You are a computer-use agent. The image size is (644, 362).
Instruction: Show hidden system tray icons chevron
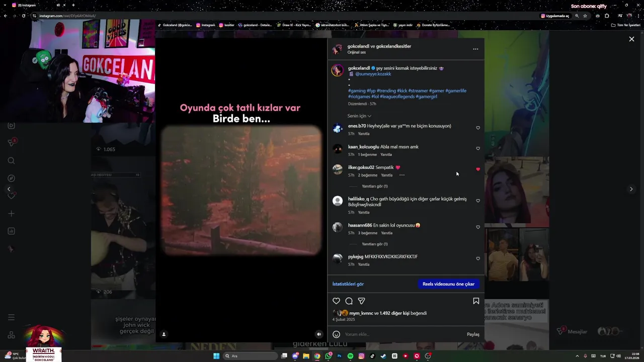pyautogui.click(x=577, y=356)
